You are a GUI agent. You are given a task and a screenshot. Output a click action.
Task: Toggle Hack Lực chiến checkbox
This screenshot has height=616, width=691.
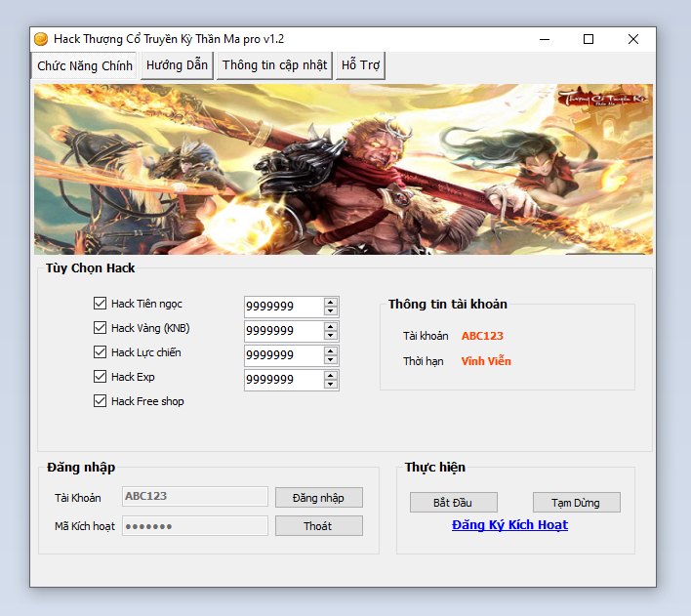(x=100, y=352)
